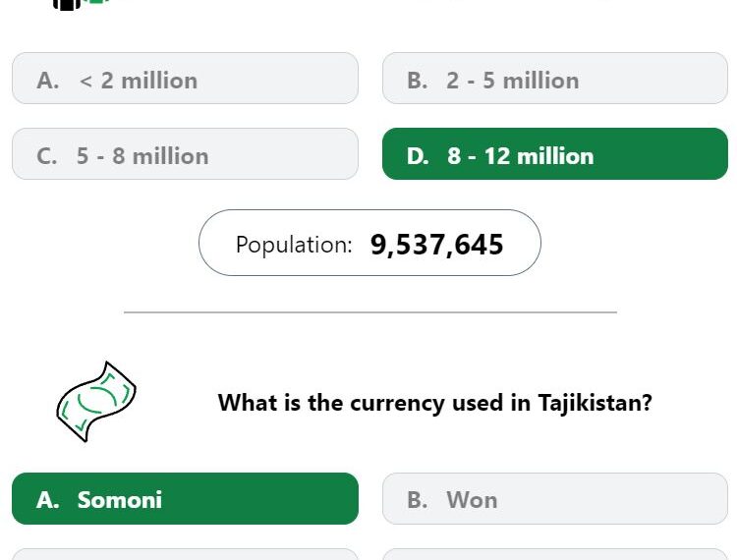The height and width of the screenshot is (560, 737).
Task: Click the partially visible option below Somoni
Action: (x=185, y=554)
